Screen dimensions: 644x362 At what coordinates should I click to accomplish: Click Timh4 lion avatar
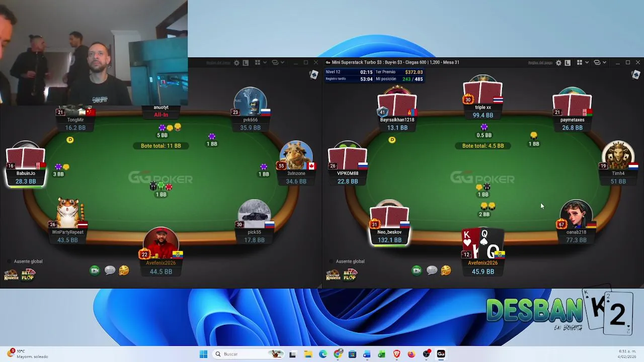[618, 155]
